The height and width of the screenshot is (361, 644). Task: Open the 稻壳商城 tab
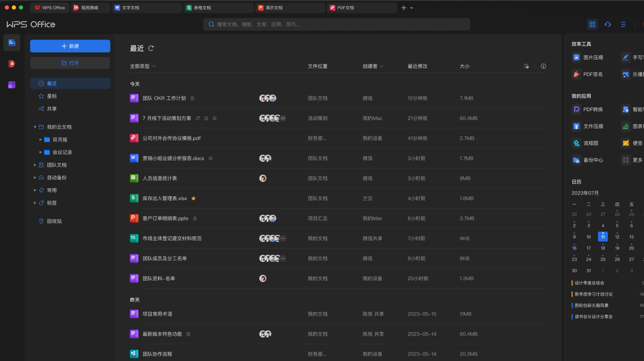coord(90,7)
